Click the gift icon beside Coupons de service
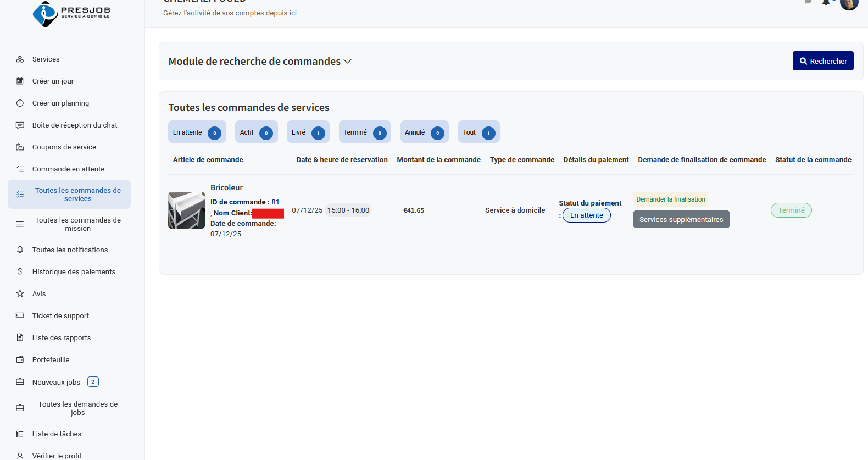 tap(20, 147)
